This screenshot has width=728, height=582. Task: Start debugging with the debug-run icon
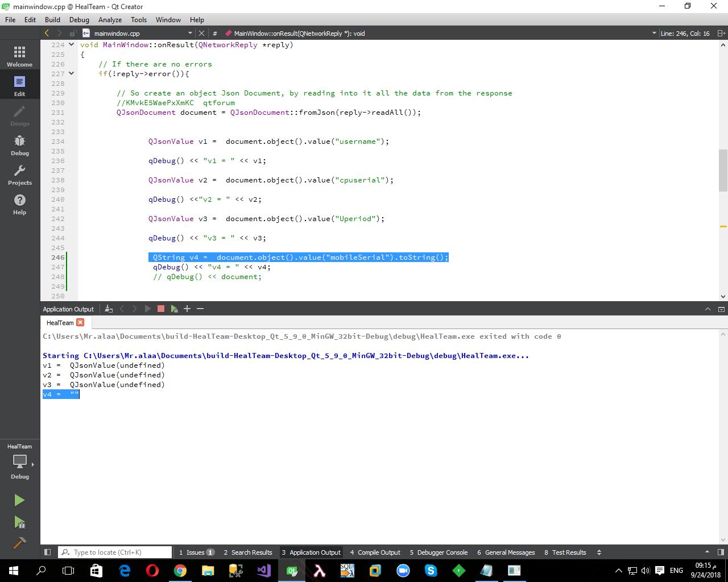pyautogui.click(x=19, y=523)
